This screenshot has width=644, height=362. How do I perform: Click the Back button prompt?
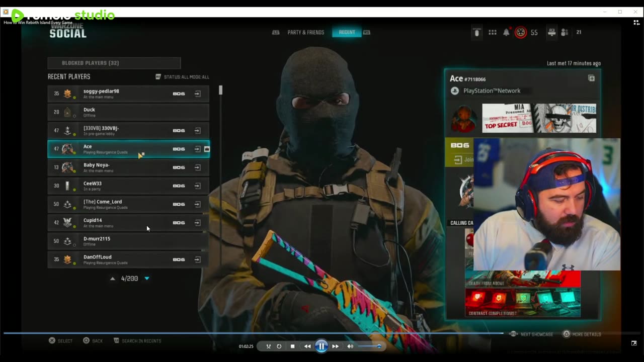pyautogui.click(x=93, y=341)
